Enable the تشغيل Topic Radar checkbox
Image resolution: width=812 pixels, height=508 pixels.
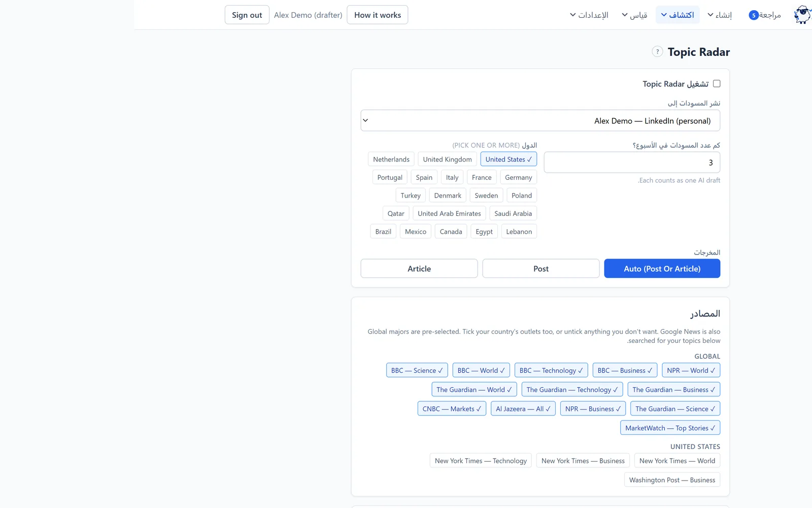tap(717, 84)
